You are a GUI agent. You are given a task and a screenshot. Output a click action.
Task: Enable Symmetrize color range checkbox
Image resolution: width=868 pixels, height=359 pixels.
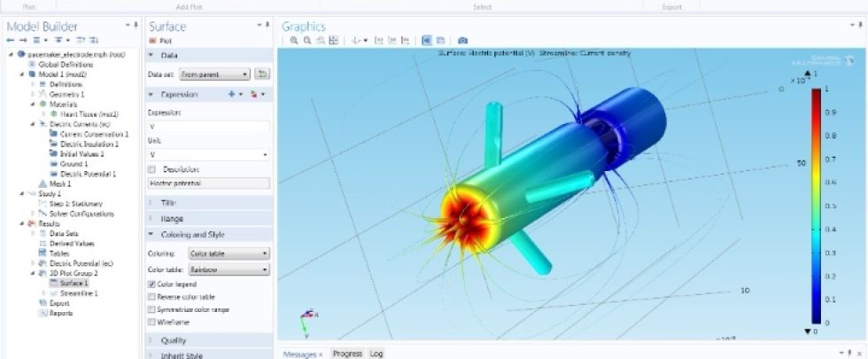(x=151, y=309)
